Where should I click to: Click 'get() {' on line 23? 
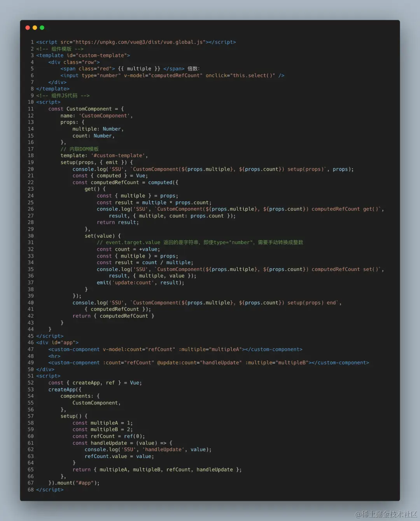tap(95, 189)
